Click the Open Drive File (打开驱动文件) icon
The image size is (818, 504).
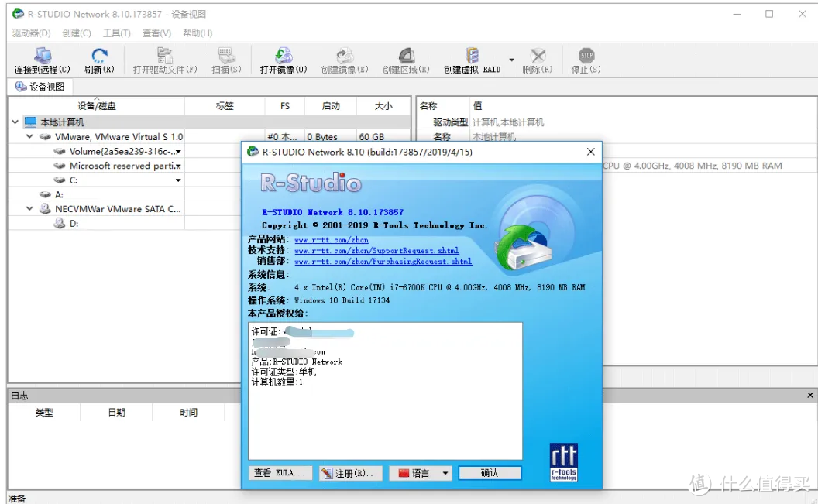click(164, 55)
